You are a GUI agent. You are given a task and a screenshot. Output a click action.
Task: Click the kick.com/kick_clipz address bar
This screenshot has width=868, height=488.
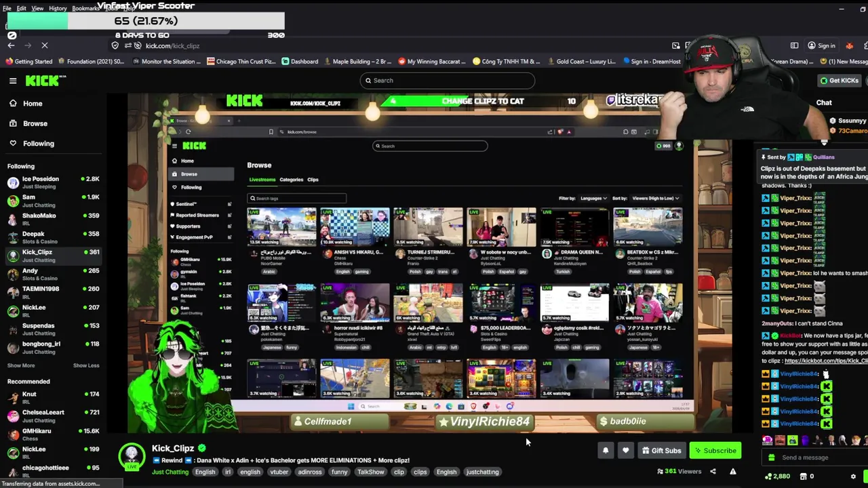[x=172, y=46]
